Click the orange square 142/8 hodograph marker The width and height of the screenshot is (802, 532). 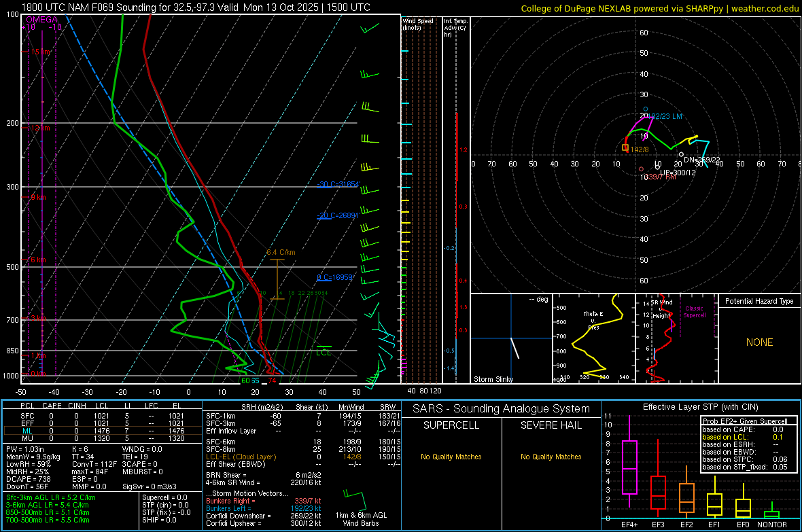[x=625, y=147]
